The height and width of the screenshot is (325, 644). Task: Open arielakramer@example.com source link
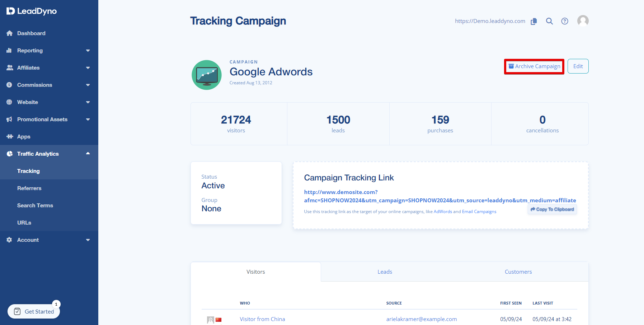pos(422,319)
